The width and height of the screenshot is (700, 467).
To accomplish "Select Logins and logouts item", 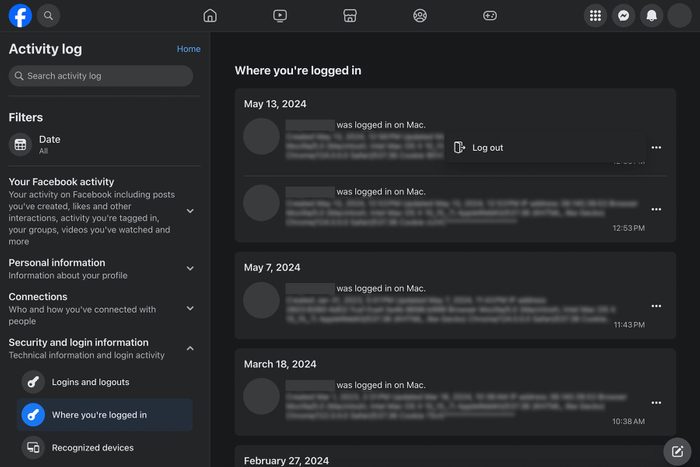I will [x=90, y=382].
